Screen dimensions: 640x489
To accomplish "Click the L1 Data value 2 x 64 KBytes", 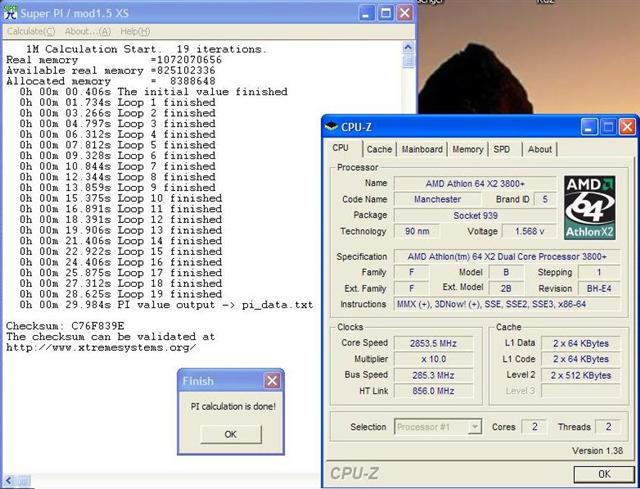I will pyautogui.click(x=580, y=343).
